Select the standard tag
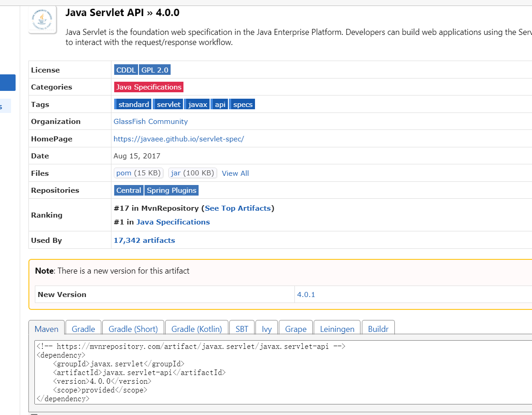This screenshot has height=415, width=532. coord(133,104)
